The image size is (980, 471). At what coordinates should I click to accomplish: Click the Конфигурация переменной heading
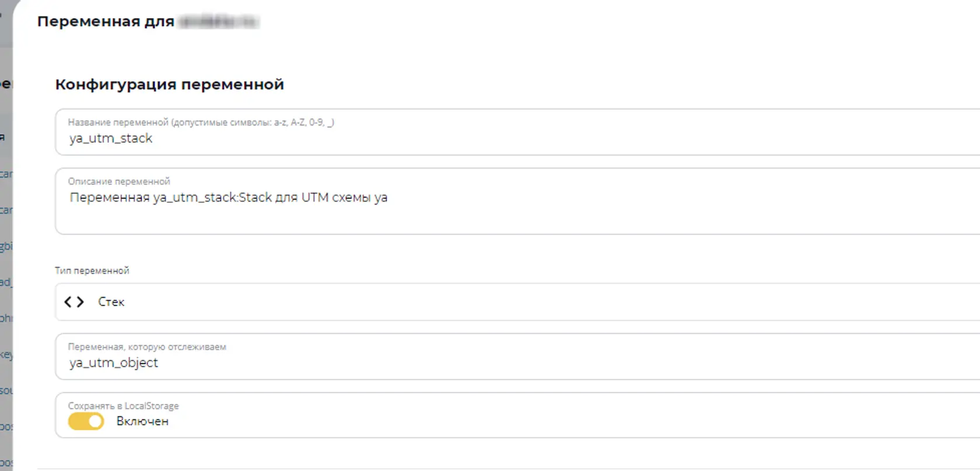click(170, 85)
